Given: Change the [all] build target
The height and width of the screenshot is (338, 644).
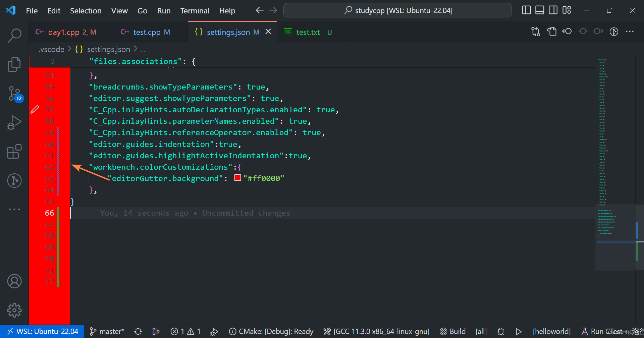Looking at the screenshot, I should [x=481, y=332].
